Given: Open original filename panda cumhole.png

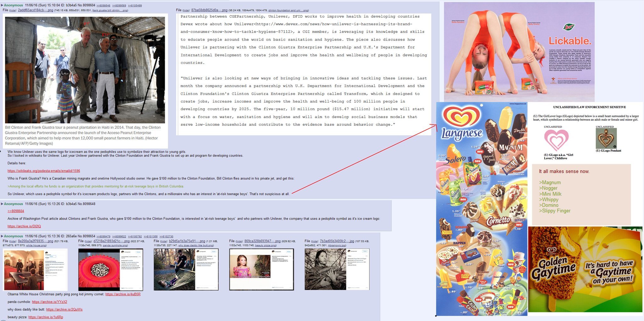Looking at the screenshot, I should pos(115,245).
